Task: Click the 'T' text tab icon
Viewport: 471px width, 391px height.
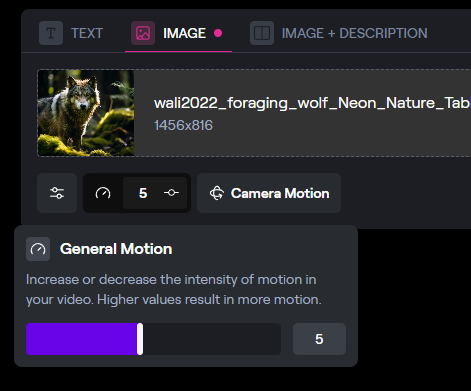Action: click(51, 33)
